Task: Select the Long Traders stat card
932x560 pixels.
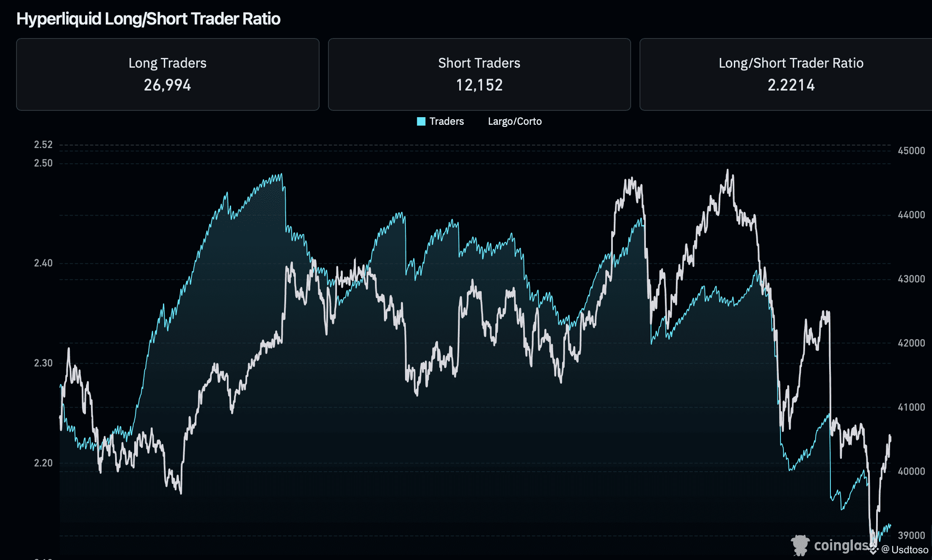Action: (168, 74)
